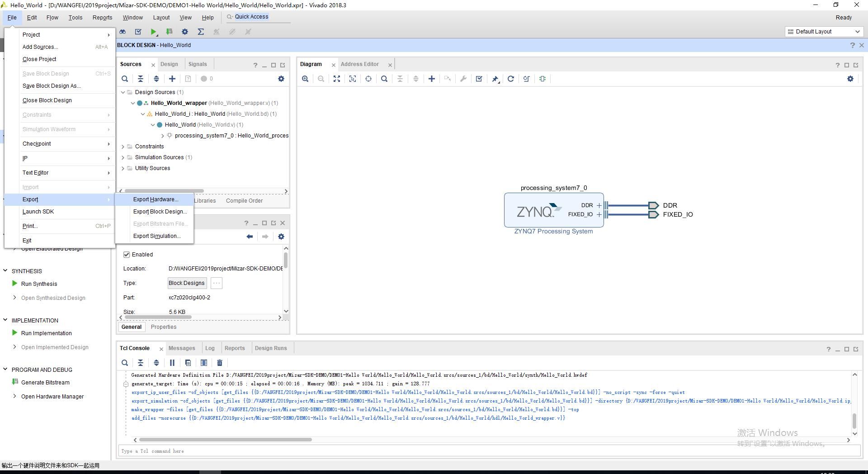
Task: Clear Tcl Console with trash icon
Action: coord(220,363)
